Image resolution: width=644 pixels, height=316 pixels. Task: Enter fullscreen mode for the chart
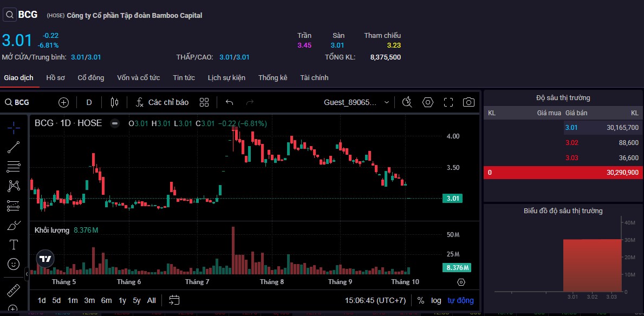448,102
